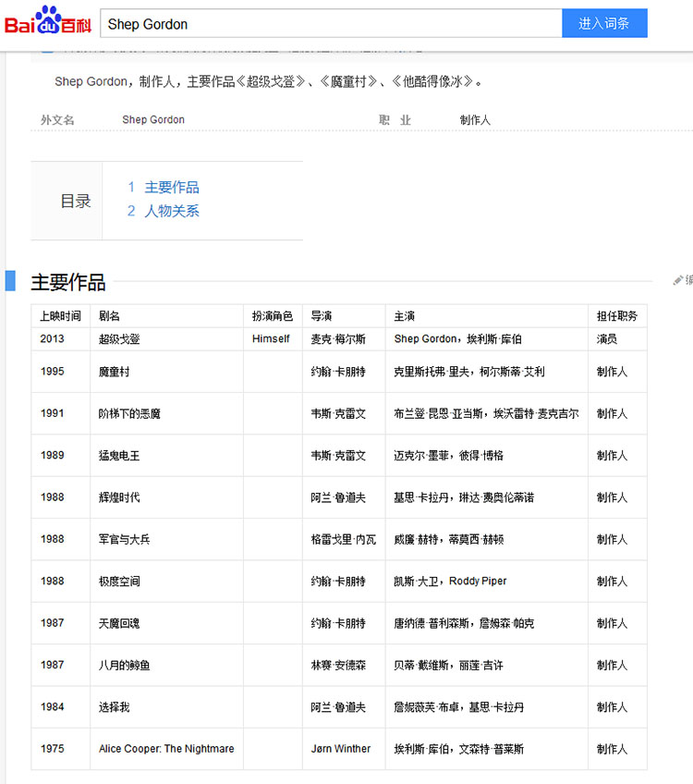The height and width of the screenshot is (784, 693).
Task: Click director 林赛·安德森
Action: (338, 666)
